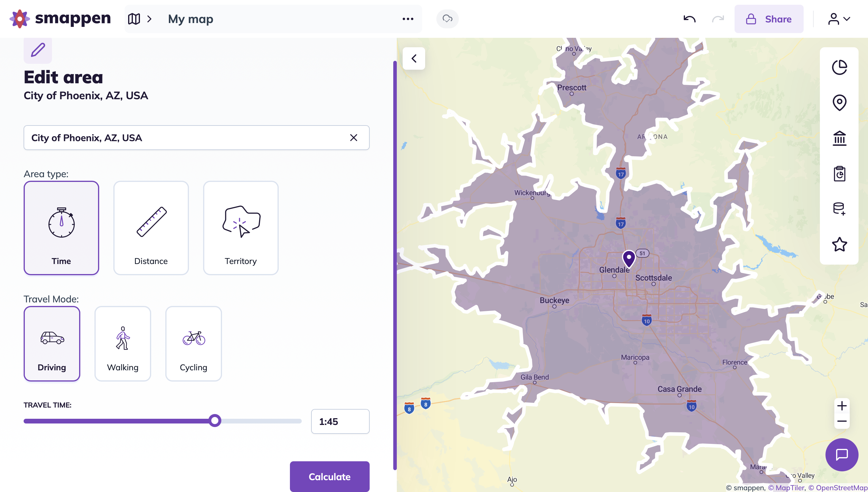Open the pie chart analytics panel
The image size is (868, 492).
click(839, 67)
